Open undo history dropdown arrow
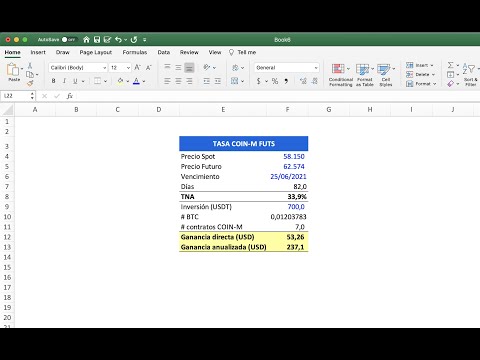Image resolution: width=480 pixels, height=360 pixels. [126, 40]
